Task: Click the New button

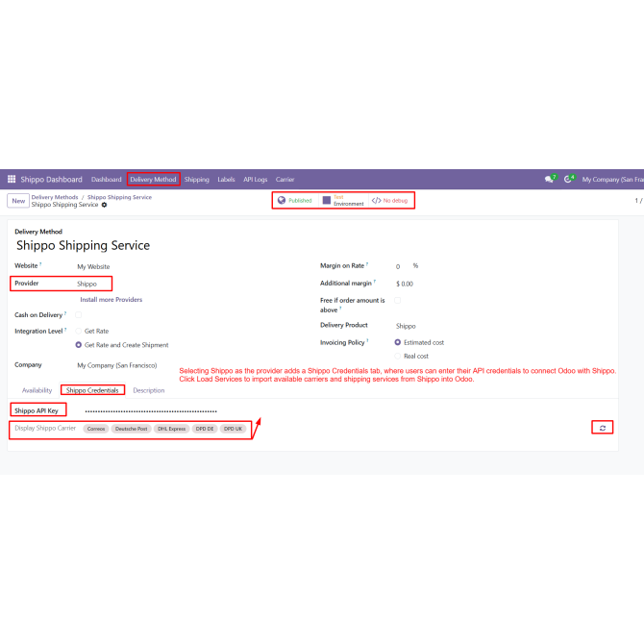Action: [18, 201]
